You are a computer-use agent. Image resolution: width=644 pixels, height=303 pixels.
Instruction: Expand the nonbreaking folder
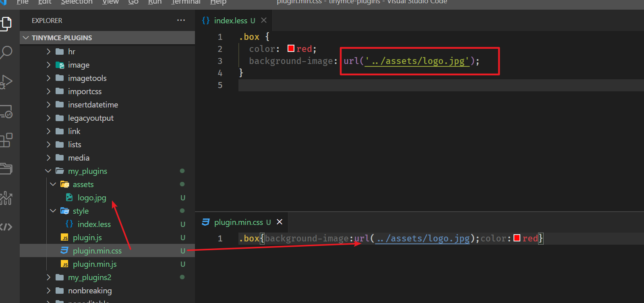pyautogui.click(x=48, y=291)
